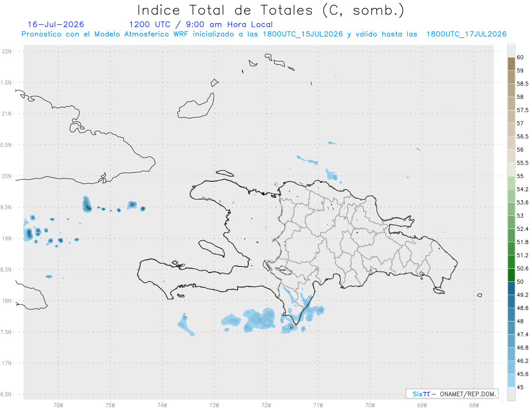This screenshot has width=532, height=411.
Task: Click the "8.5N" axis label
Action: point(6,270)
